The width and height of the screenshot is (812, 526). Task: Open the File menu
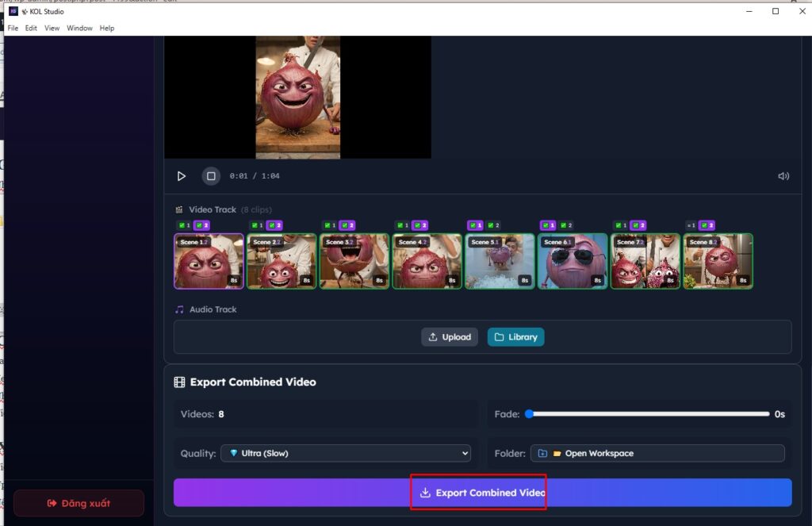13,28
